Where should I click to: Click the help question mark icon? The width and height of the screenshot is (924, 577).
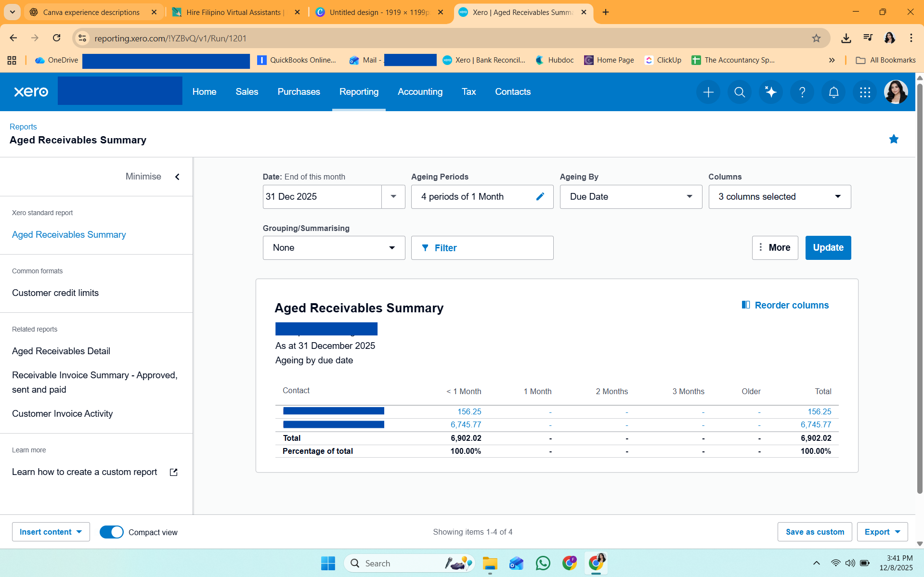coord(802,92)
